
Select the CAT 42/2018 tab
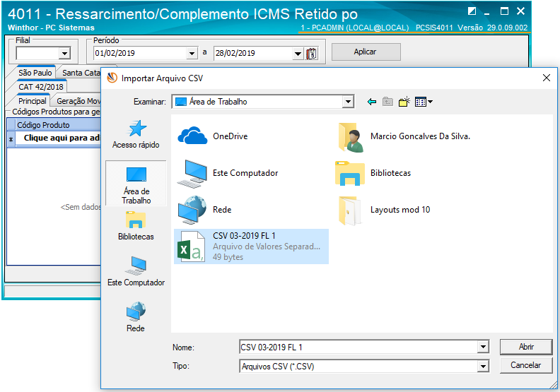pyautogui.click(x=41, y=87)
